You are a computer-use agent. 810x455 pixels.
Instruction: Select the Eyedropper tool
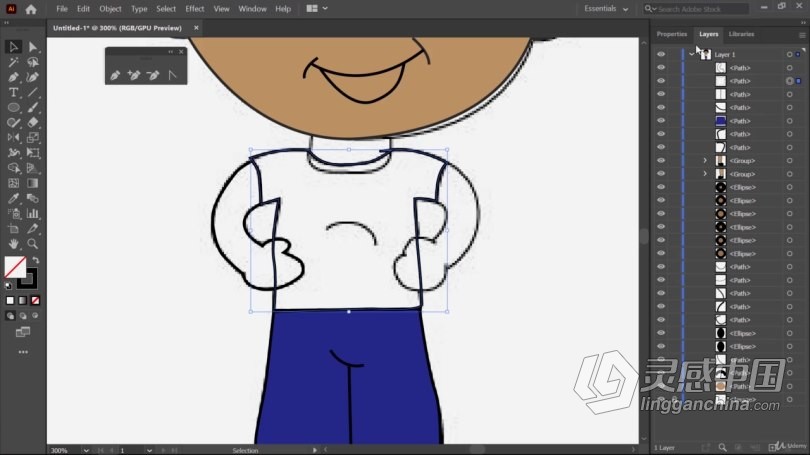(13, 198)
